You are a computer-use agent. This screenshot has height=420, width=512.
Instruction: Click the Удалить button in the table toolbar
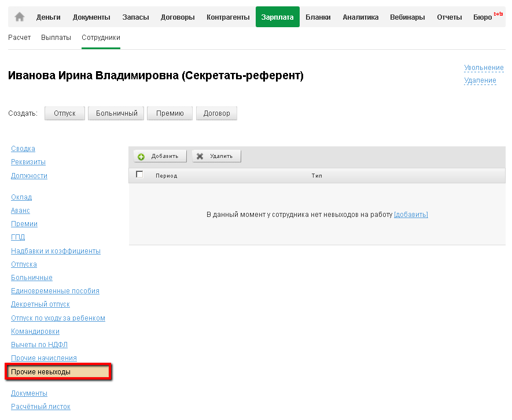point(216,156)
